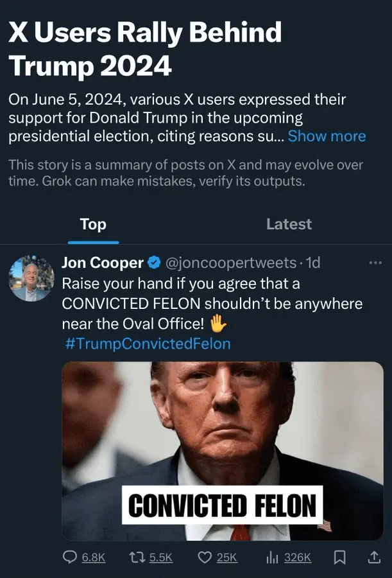Switch to the Top tab

(93, 224)
